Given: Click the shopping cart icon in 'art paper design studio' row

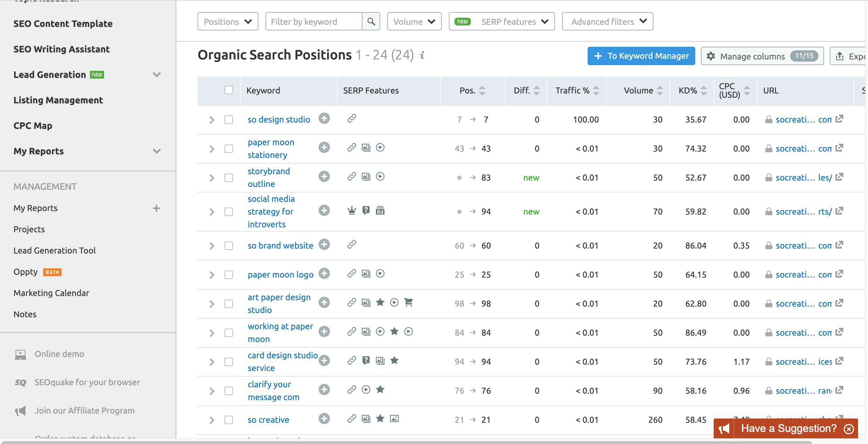Looking at the screenshot, I should point(409,302).
